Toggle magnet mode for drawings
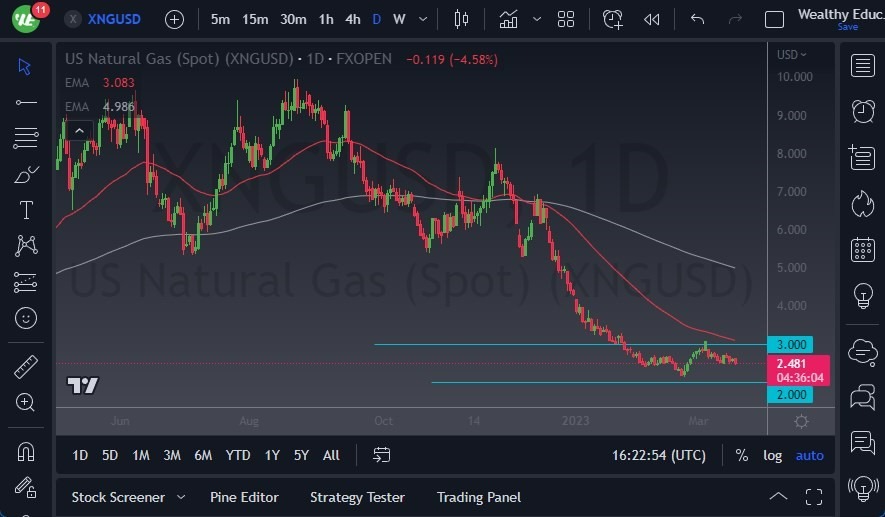Viewport: 885px width, 517px height. click(x=26, y=452)
